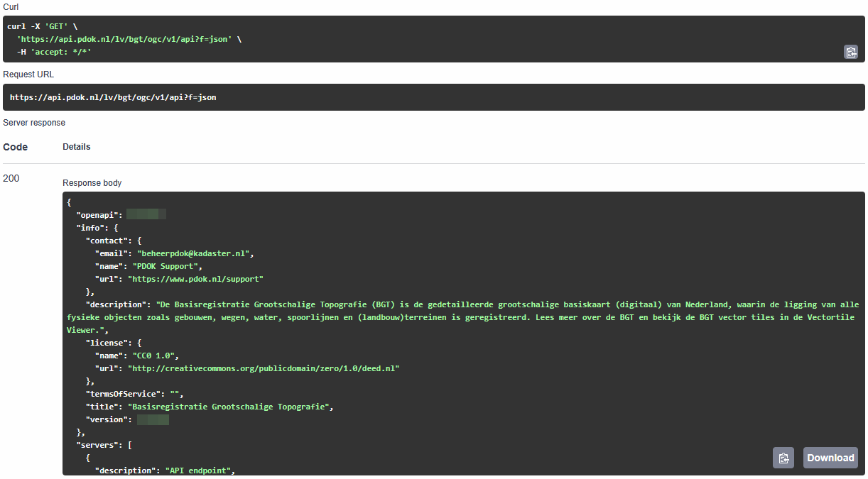Click the Download response button
The image size is (868, 479).
coord(830,458)
